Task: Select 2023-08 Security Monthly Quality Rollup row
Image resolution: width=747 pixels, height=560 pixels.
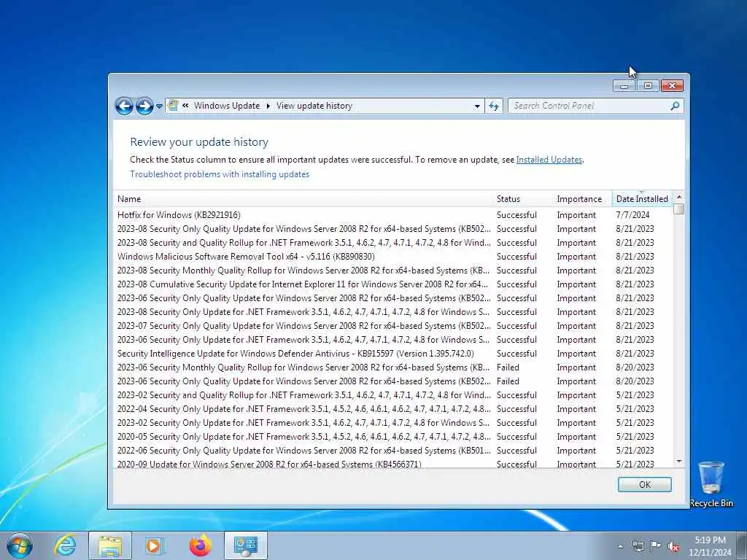Action: (x=393, y=270)
